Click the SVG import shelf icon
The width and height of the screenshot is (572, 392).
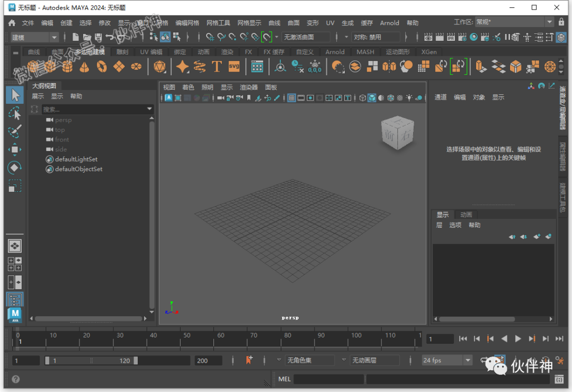tap(234, 67)
